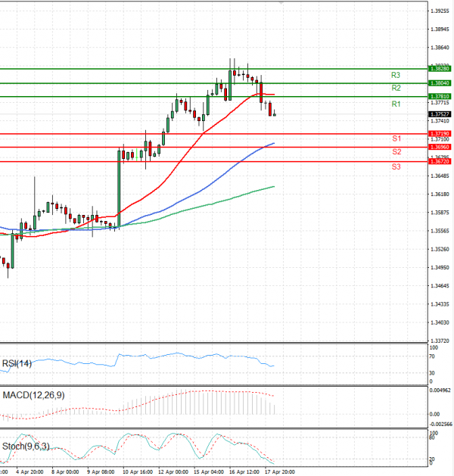The height and width of the screenshot is (476, 454).
Task: Click the R2 resistance level label
Action: [x=396, y=88]
